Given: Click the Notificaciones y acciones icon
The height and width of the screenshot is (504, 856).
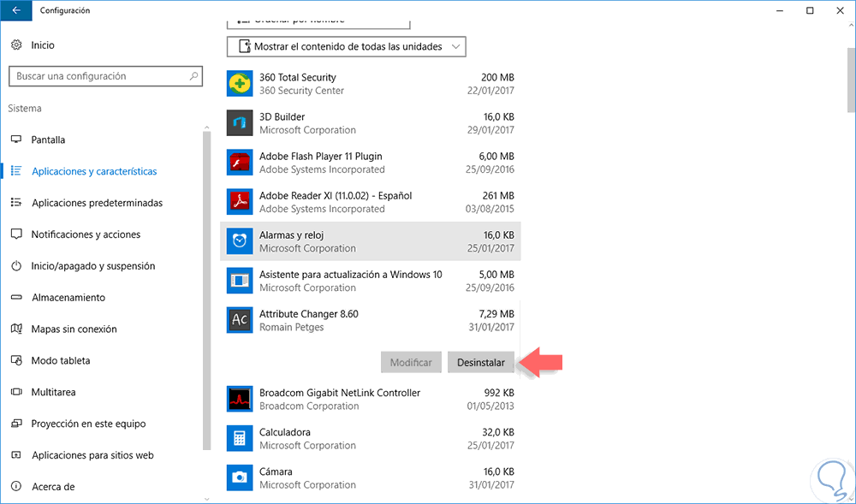Looking at the screenshot, I should pyautogui.click(x=16, y=234).
